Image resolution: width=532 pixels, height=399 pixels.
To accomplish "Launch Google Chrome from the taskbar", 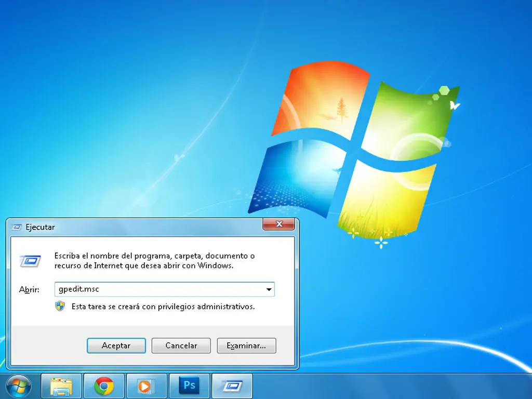I will 104,386.
